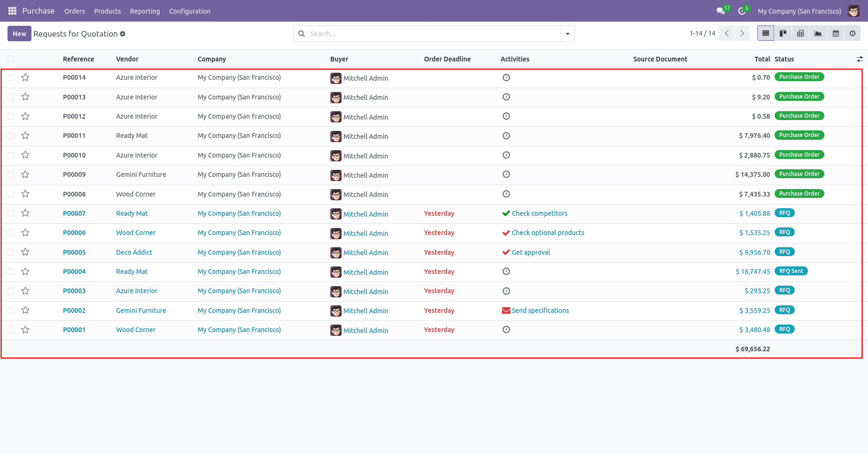This screenshot has height=454, width=868.
Task: Click the RFQ Sent status badge
Action: [791, 271]
